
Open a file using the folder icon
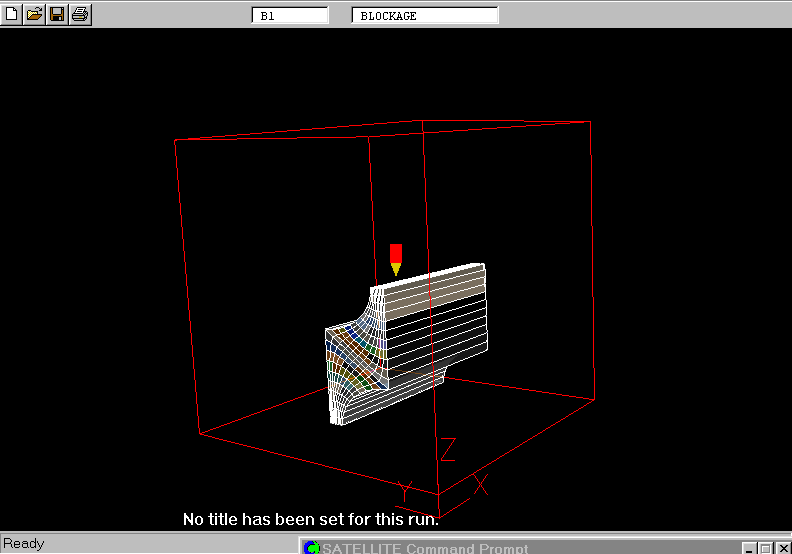coord(34,14)
